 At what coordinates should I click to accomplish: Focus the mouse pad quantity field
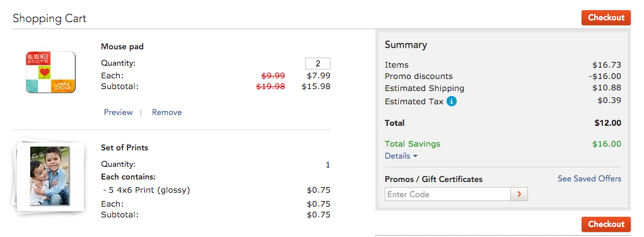pos(318,64)
